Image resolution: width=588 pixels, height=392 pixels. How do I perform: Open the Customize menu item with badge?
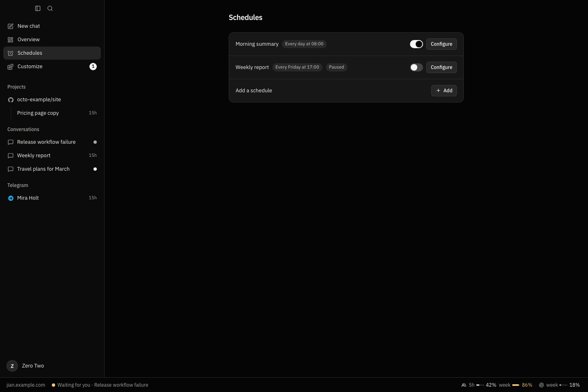[52, 67]
